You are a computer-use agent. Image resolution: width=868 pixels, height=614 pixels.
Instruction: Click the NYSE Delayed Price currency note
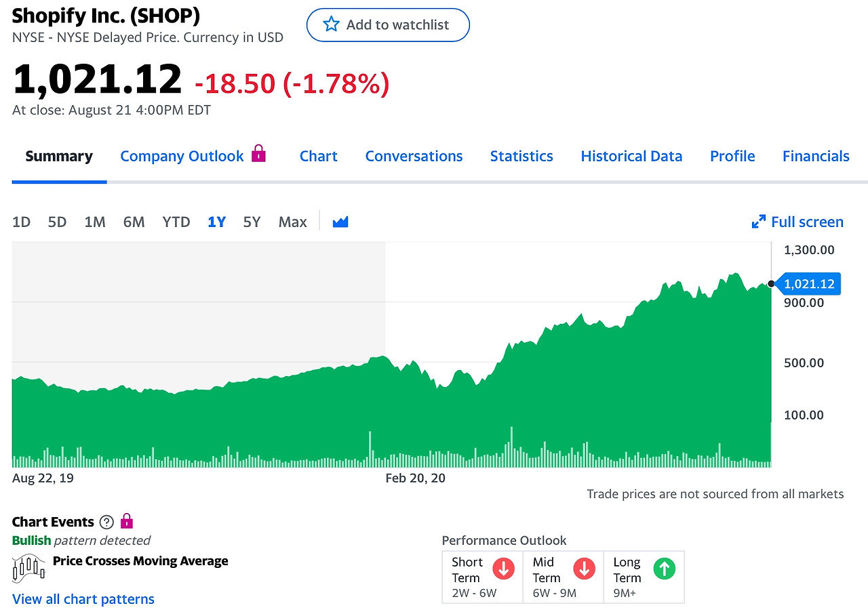point(148,37)
